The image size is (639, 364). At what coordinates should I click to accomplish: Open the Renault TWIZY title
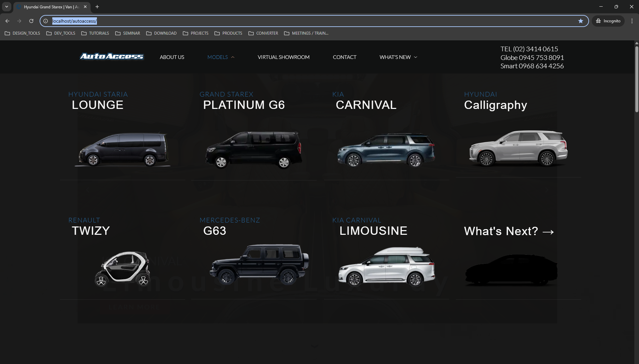91,231
